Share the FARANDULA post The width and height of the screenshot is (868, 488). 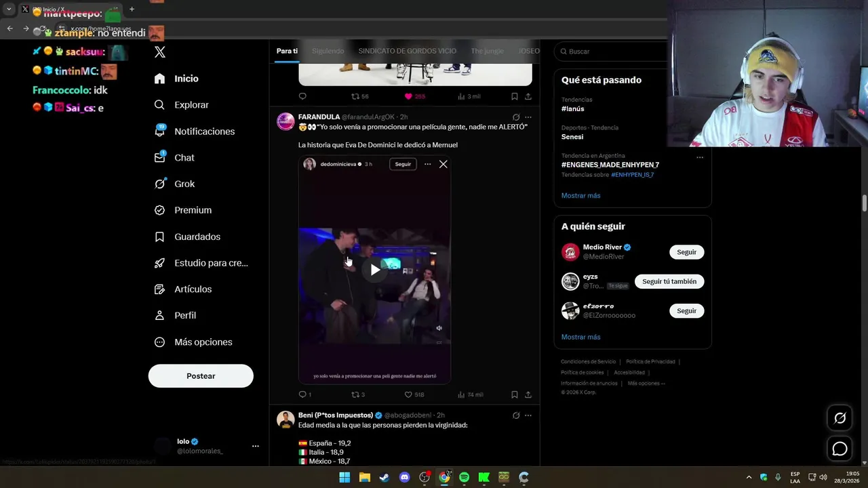click(528, 394)
